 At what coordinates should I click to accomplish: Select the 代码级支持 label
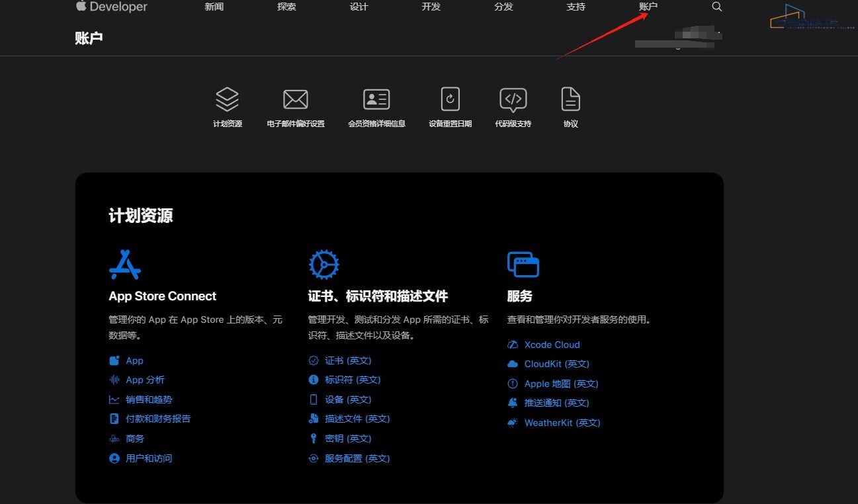(x=513, y=124)
